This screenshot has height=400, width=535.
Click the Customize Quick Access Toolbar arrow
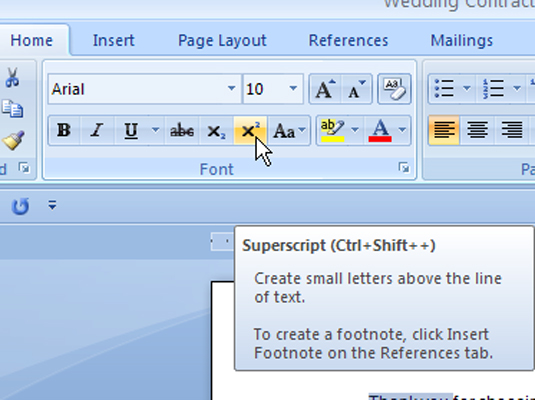click(x=52, y=205)
